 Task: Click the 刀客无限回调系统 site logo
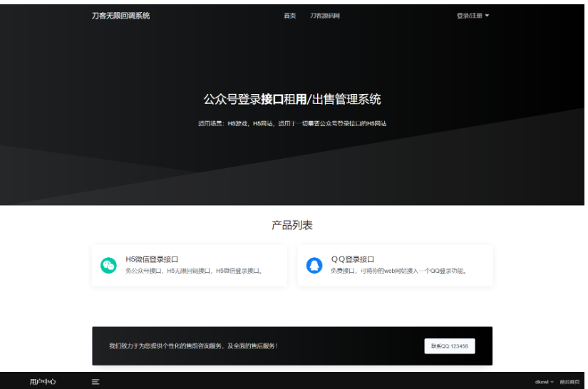click(x=120, y=16)
